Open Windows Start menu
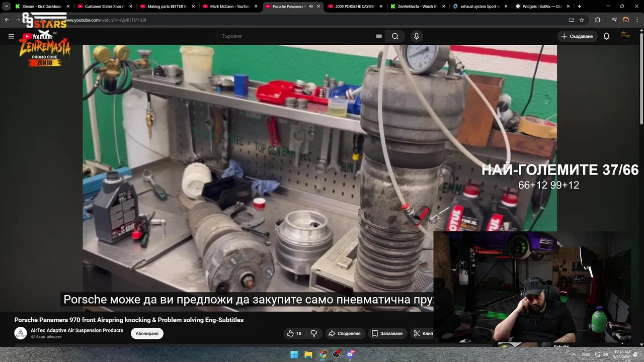The image size is (644, 362). [294, 354]
